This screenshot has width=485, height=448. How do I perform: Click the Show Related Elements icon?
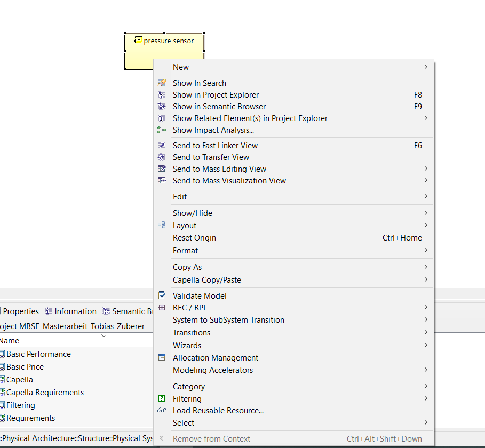click(162, 118)
